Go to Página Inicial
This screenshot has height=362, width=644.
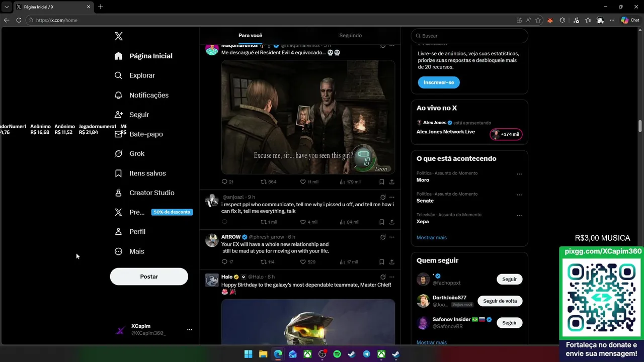(143, 56)
